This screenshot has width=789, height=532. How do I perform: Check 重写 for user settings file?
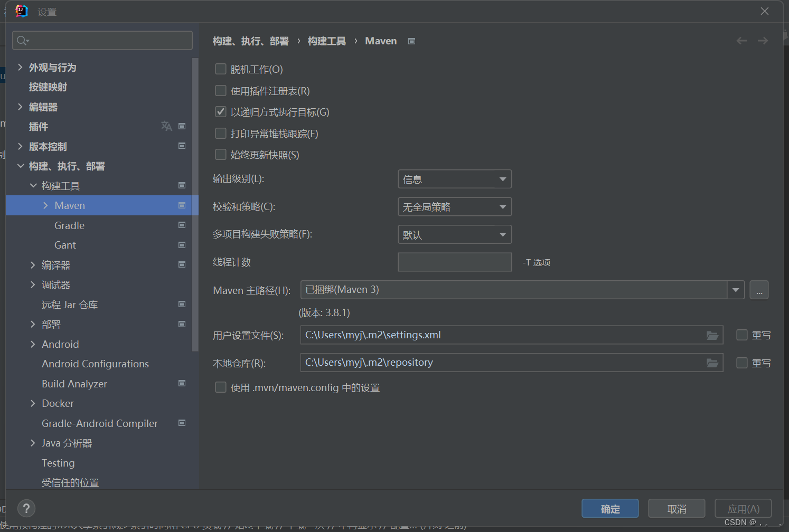[x=742, y=335]
